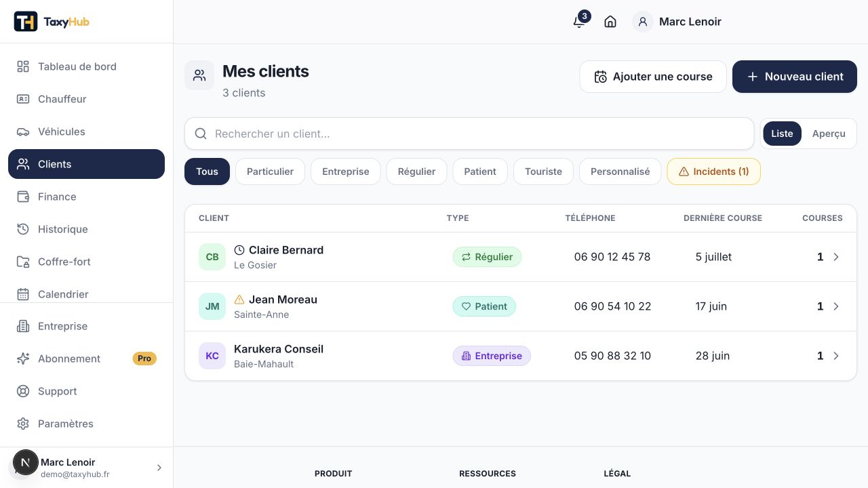Click the CB avatar for Claire Bernard
The width and height of the screenshot is (868, 488).
[x=212, y=257]
